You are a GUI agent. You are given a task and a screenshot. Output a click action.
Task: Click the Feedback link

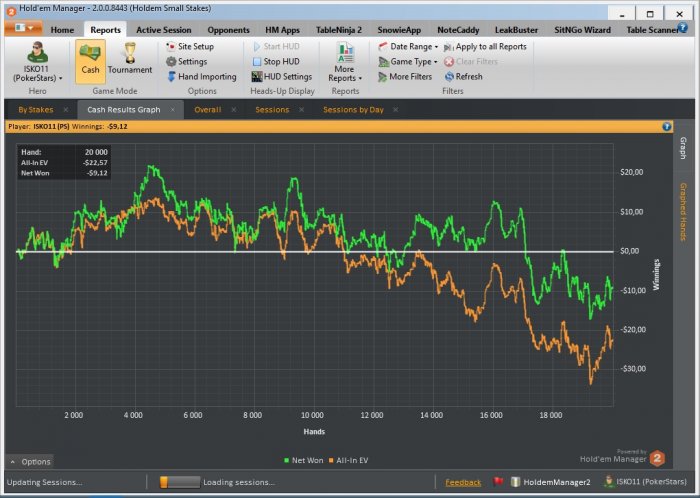[x=463, y=482]
